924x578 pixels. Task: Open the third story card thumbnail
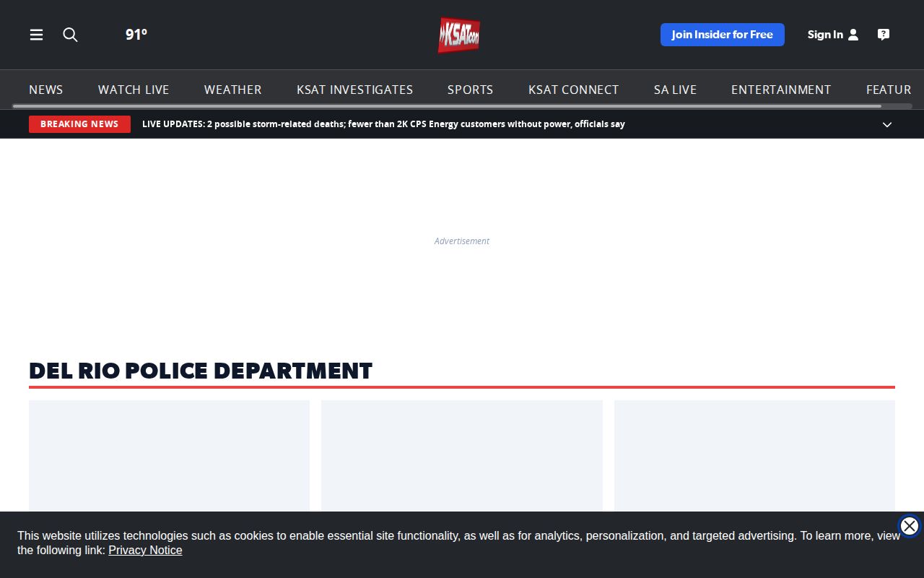(754, 456)
